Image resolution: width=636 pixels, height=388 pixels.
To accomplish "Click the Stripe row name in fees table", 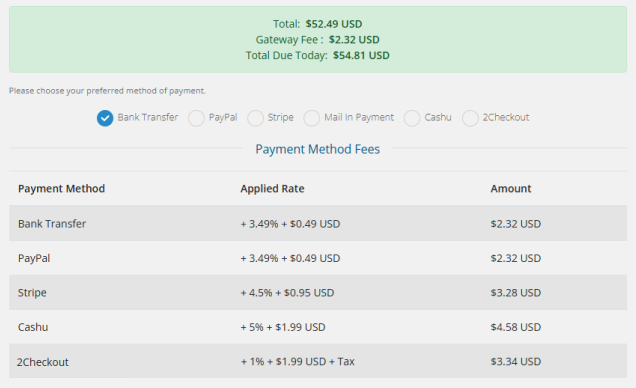I will click(x=32, y=293).
